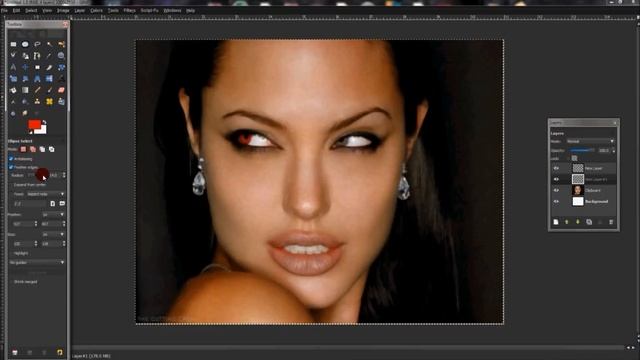Select the Crop tool

(49, 67)
